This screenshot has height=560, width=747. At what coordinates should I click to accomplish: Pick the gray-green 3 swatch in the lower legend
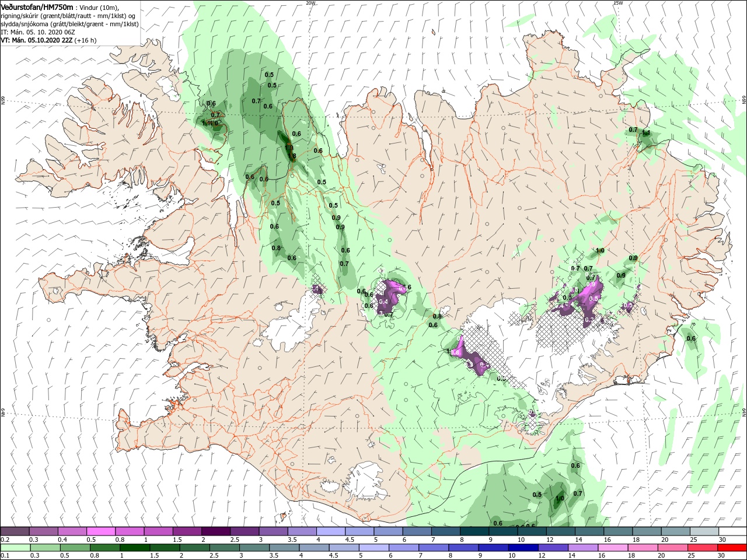[254, 548]
